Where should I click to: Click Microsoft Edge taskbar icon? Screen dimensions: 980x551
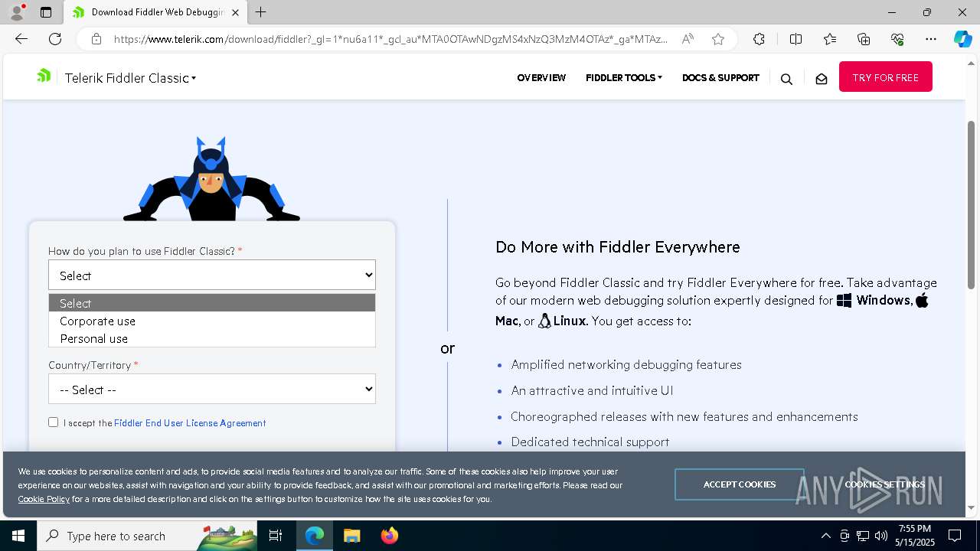coord(315,536)
